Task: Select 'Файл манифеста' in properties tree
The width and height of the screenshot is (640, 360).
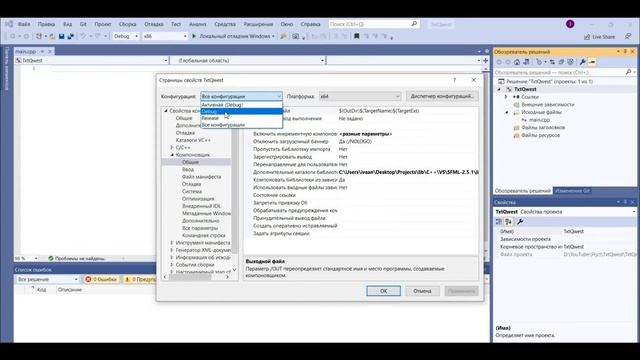Action: coord(201,177)
